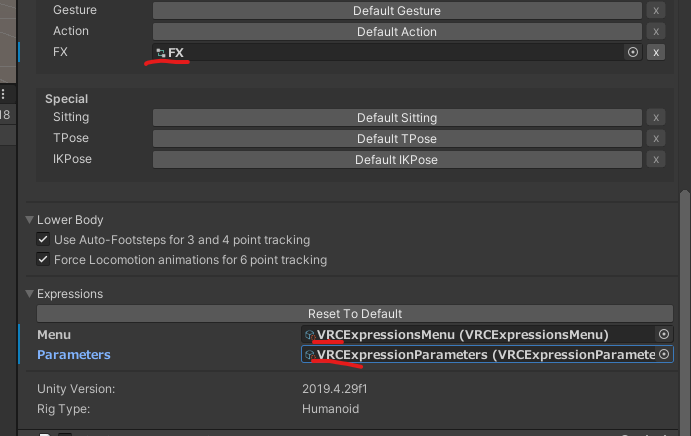The height and width of the screenshot is (436, 691).
Task: Click the FX animator controller asset icon
Action: pyautogui.click(x=161, y=53)
